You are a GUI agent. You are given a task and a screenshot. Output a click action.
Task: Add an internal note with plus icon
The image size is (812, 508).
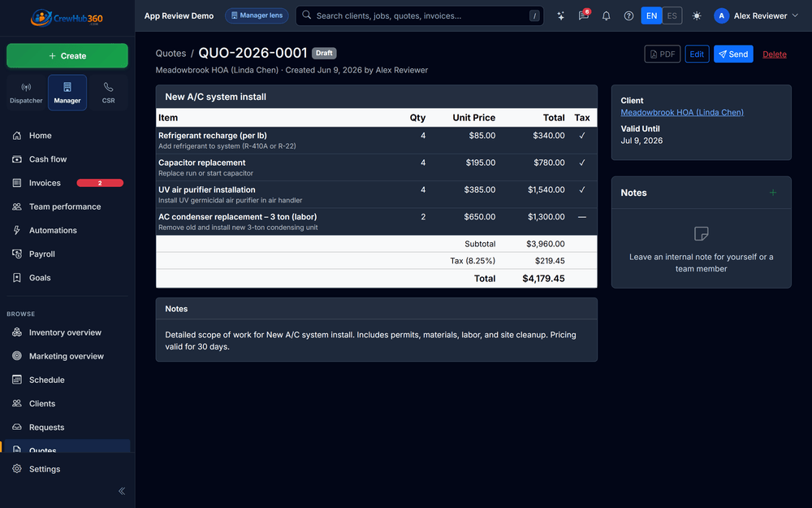[x=773, y=193]
